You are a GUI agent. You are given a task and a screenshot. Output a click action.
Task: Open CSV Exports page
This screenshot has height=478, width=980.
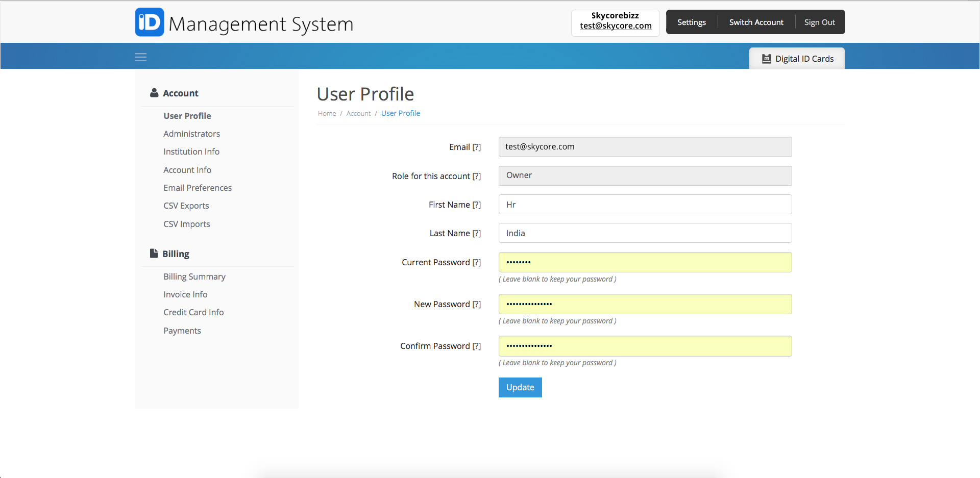[x=186, y=206]
